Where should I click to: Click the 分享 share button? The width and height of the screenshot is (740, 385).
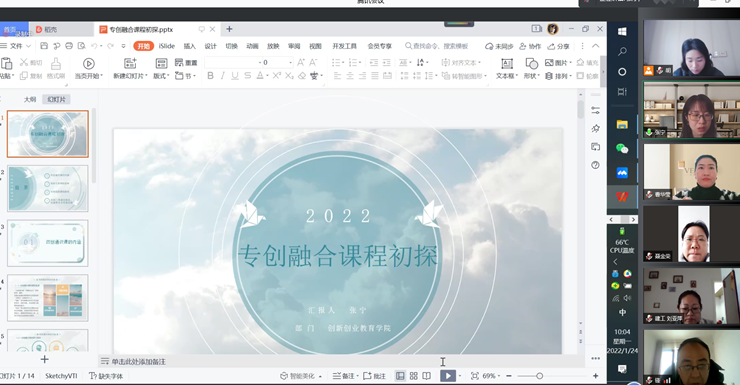coord(558,46)
